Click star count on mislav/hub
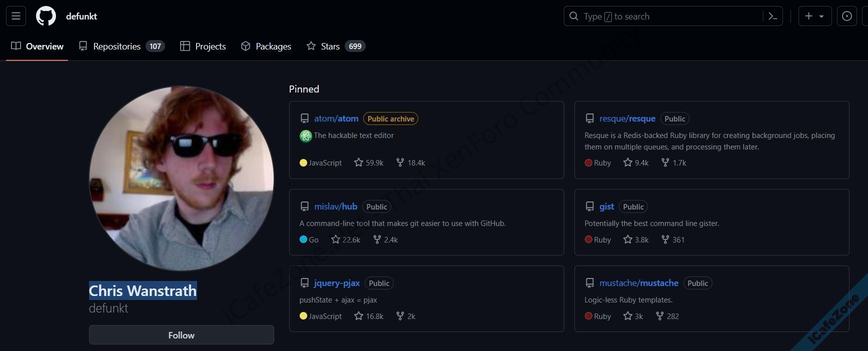Screen dimensions: 868x351 pos(351,239)
